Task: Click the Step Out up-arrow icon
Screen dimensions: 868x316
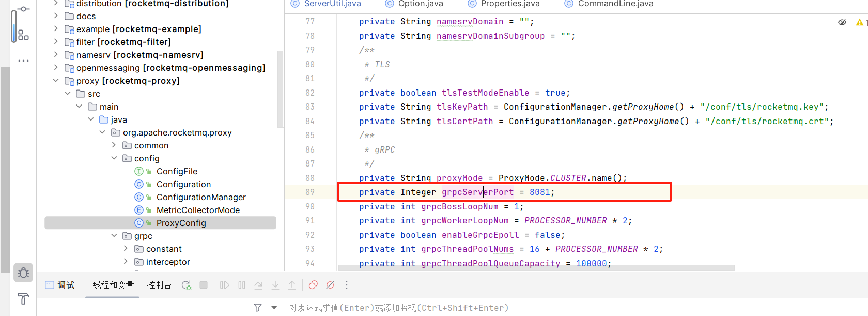Action: pos(292,285)
